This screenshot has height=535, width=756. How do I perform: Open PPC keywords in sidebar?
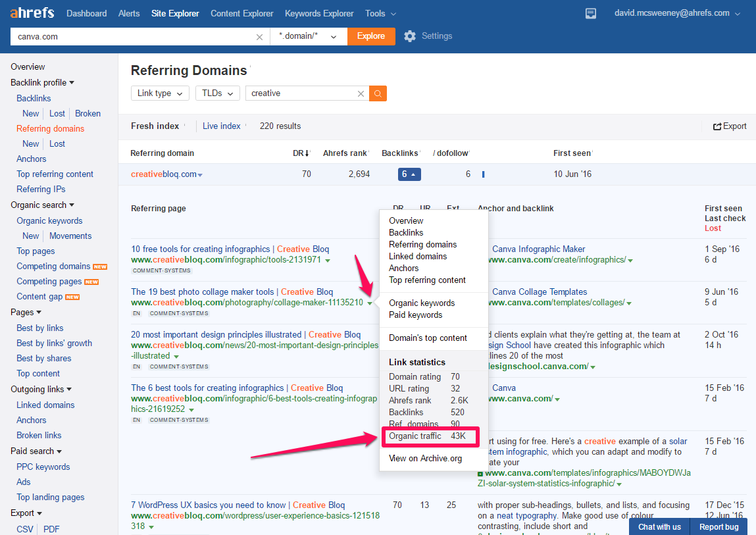click(43, 467)
